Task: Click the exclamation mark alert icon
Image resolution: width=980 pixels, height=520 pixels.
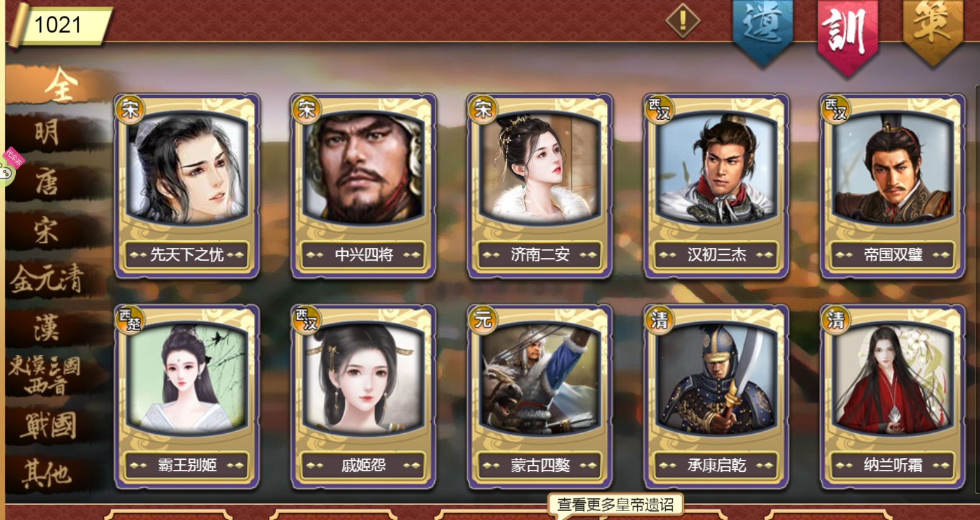Action: (x=683, y=21)
